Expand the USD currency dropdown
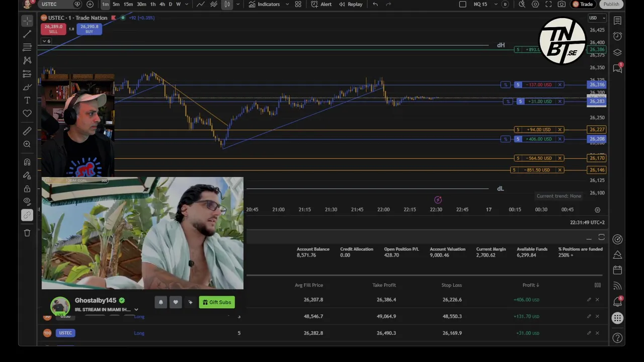Viewport: 644px width, 362px height. click(x=597, y=18)
